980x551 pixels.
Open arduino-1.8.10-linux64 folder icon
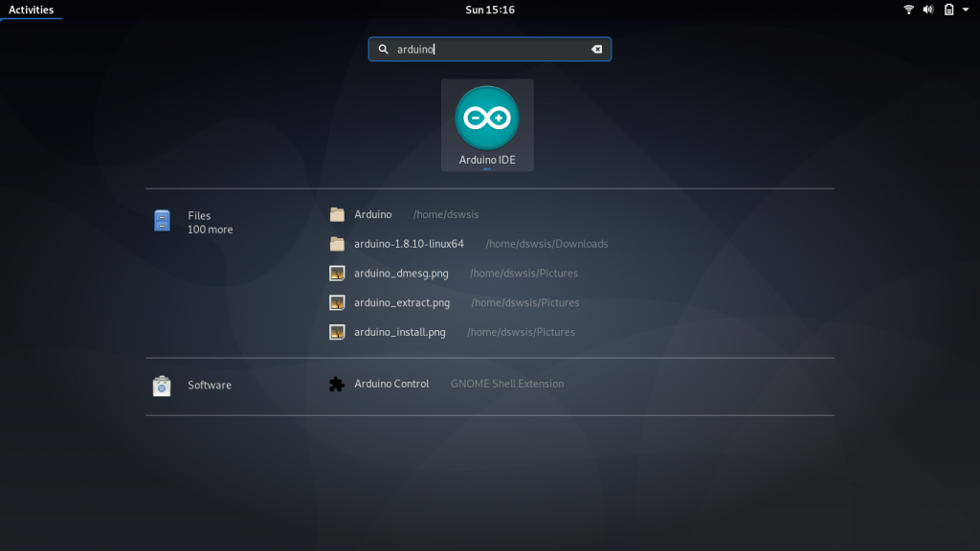337,244
